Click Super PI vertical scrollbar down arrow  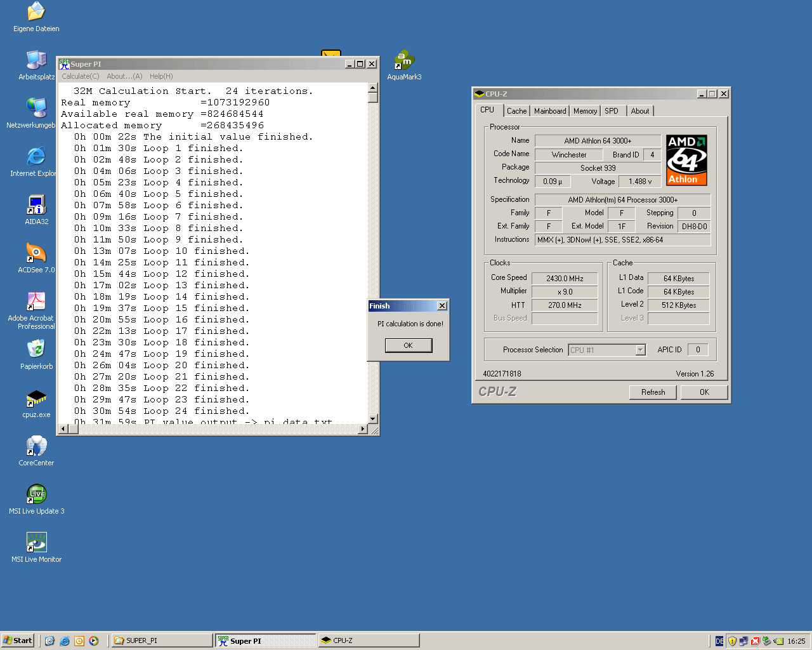pos(373,419)
